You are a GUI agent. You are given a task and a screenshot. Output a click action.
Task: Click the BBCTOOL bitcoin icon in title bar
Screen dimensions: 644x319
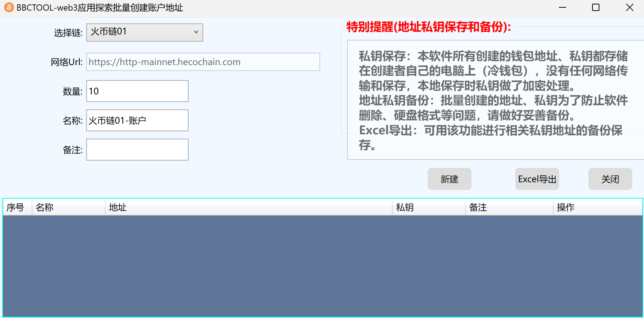coord(9,7)
